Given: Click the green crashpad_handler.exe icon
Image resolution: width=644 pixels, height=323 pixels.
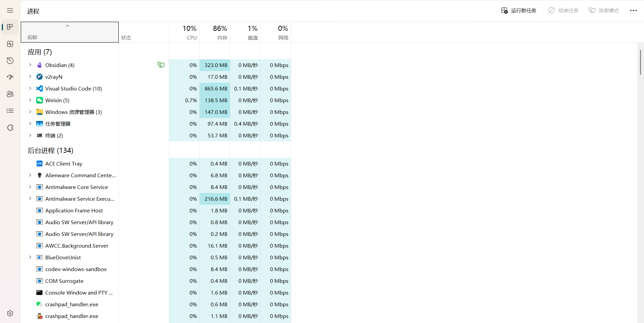Looking at the screenshot, I should point(40,304).
